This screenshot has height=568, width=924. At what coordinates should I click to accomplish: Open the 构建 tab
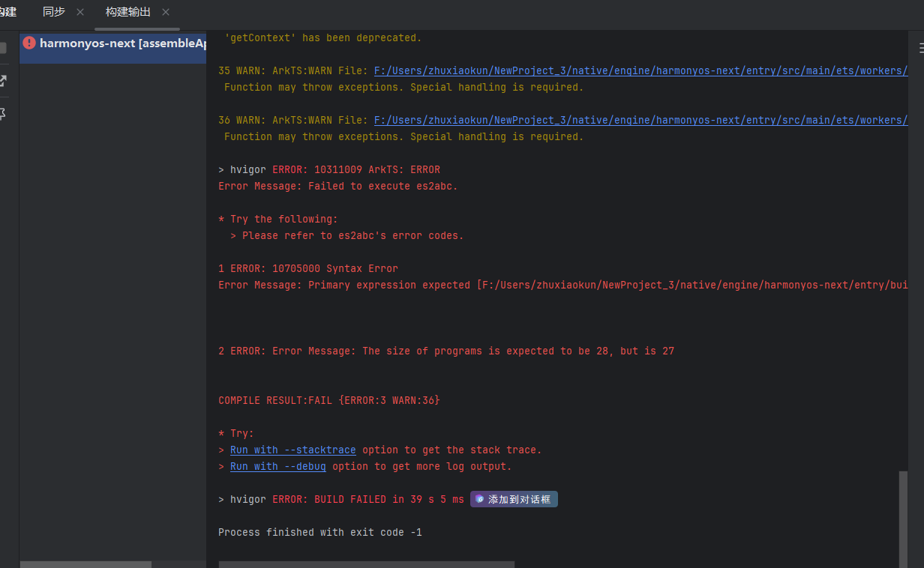[x=7, y=12]
